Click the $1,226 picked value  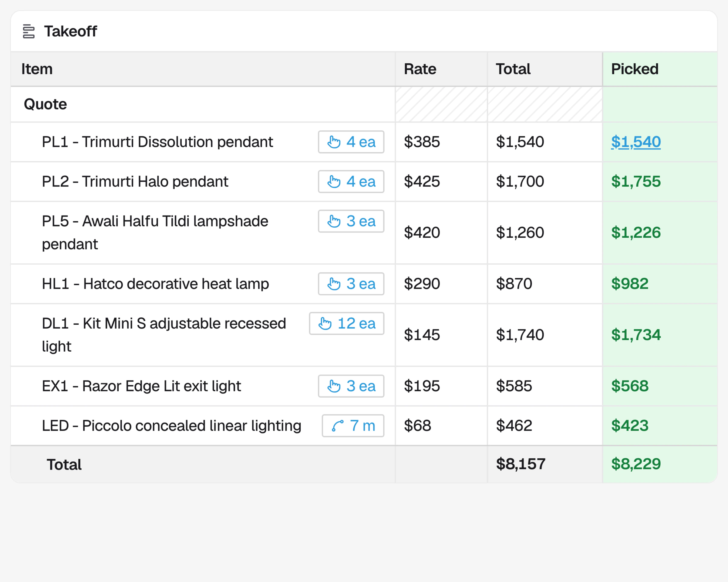pos(636,233)
